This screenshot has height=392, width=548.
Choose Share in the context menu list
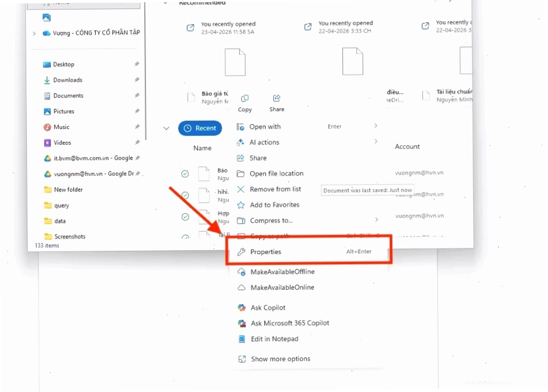click(x=258, y=158)
